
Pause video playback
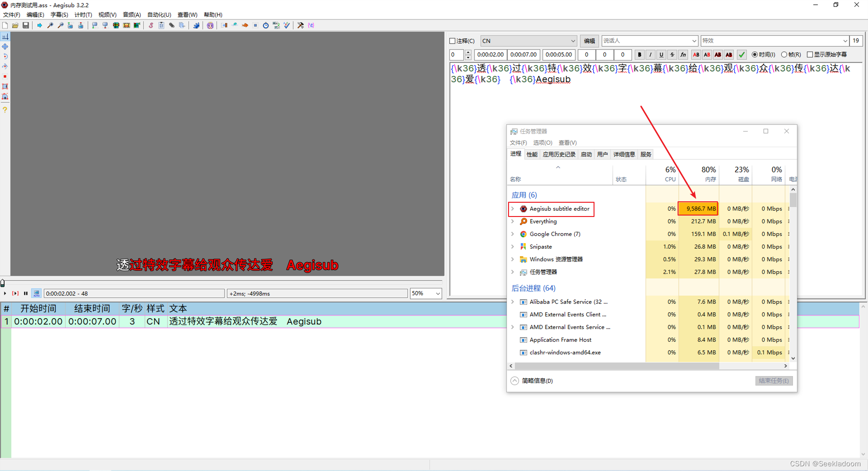(x=26, y=293)
